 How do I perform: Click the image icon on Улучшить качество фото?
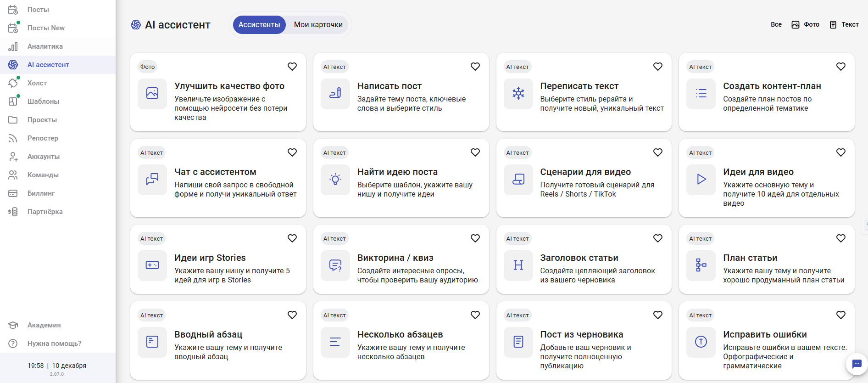click(152, 93)
